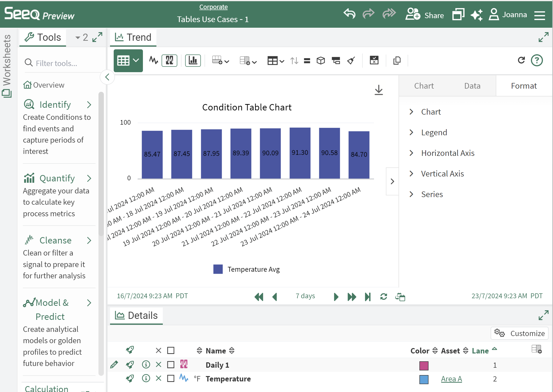Click the refresh table icon
The width and height of the screenshot is (553, 392).
(x=521, y=60)
